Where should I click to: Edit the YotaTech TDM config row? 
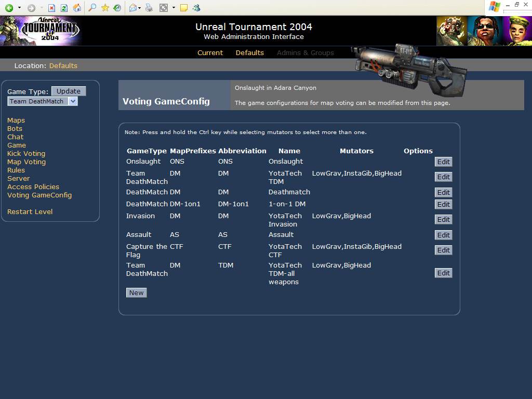(443, 177)
